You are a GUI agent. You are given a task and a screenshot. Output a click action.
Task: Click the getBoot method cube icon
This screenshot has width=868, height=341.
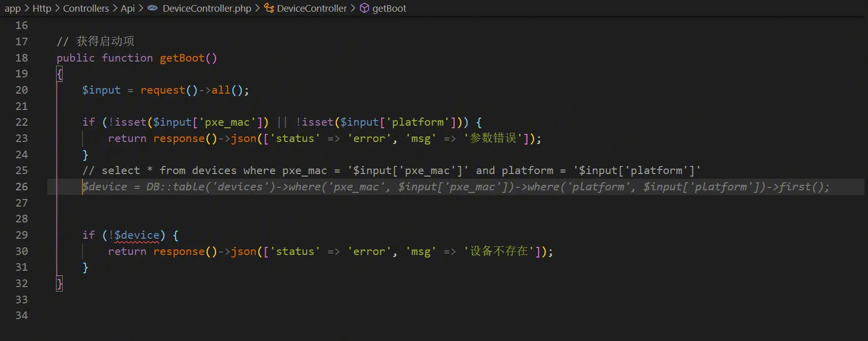click(364, 8)
